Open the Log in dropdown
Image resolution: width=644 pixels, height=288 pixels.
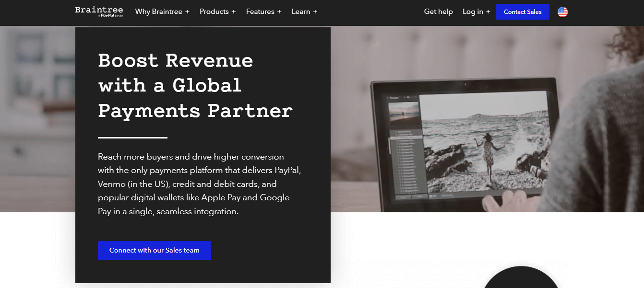[x=473, y=12]
